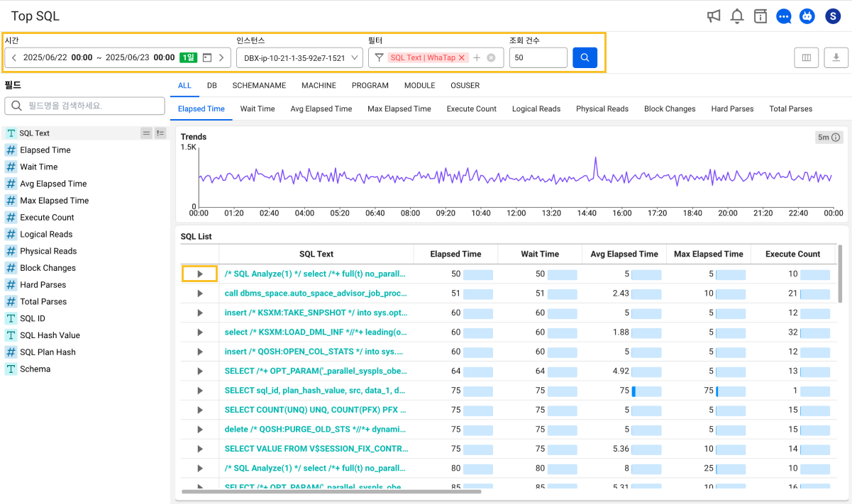Select the Avg Elapsed Time field in field list
Viewport: 852px width, 504px height.
click(x=53, y=184)
